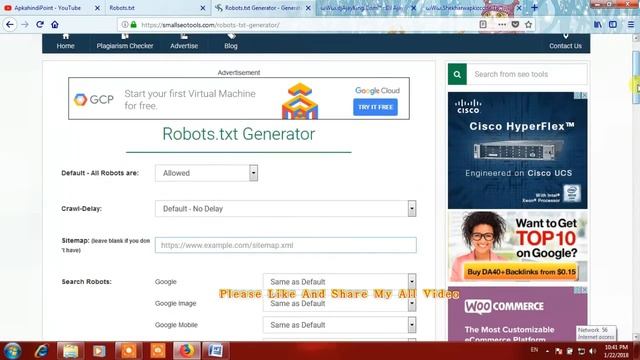Close the WooCommerce ad X icon

click(x=584, y=290)
